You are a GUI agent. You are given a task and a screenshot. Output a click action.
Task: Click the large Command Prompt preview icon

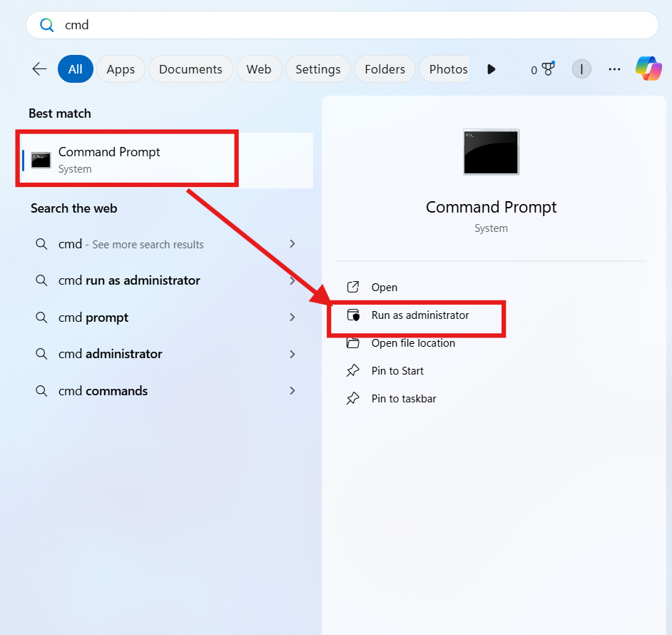491,152
